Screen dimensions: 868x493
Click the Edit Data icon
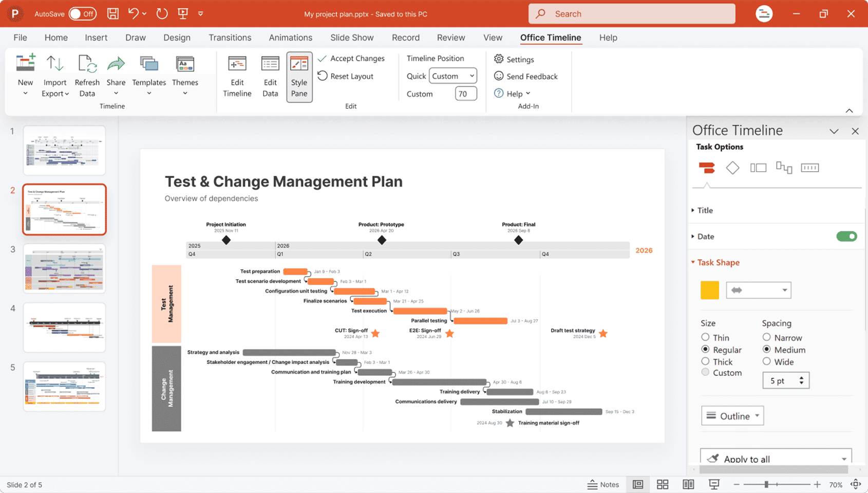[x=270, y=63]
